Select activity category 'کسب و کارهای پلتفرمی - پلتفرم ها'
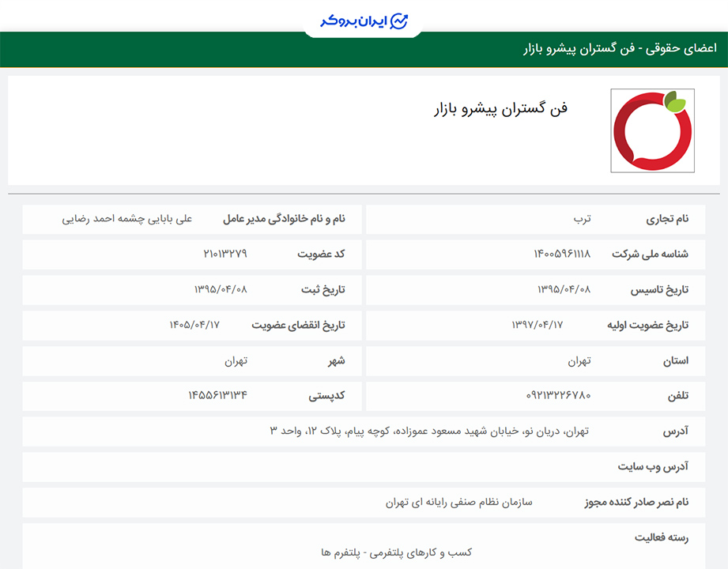Image resolution: width=728 pixels, height=569 pixels. 397,552
